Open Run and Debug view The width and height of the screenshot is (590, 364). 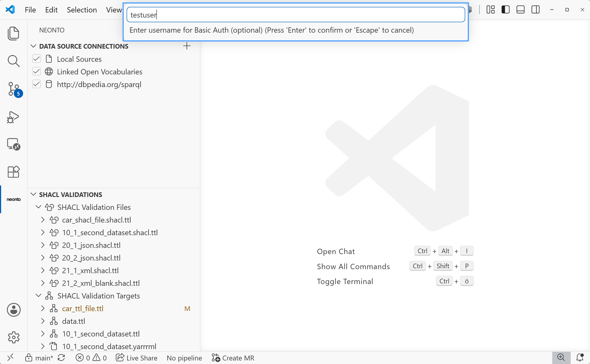pyautogui.click(x=14, y=117)
